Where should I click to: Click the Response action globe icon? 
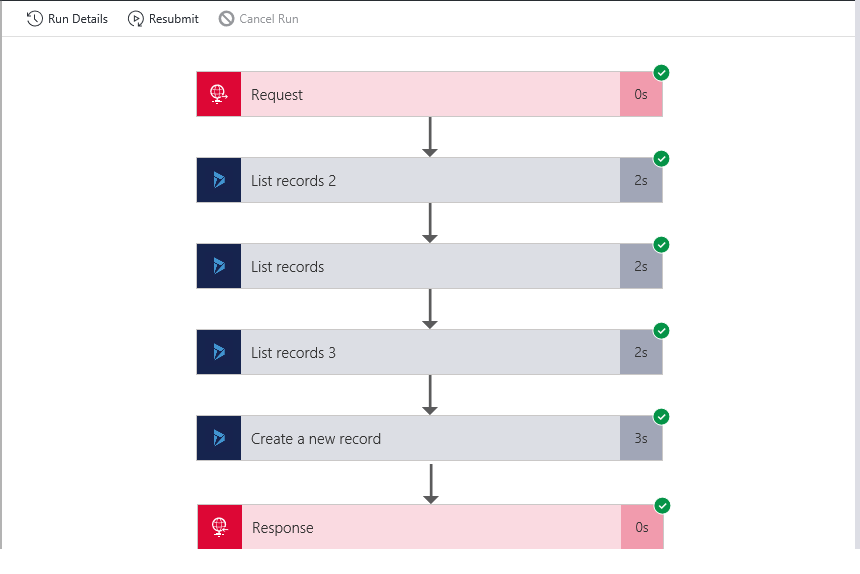coord(220,527)
